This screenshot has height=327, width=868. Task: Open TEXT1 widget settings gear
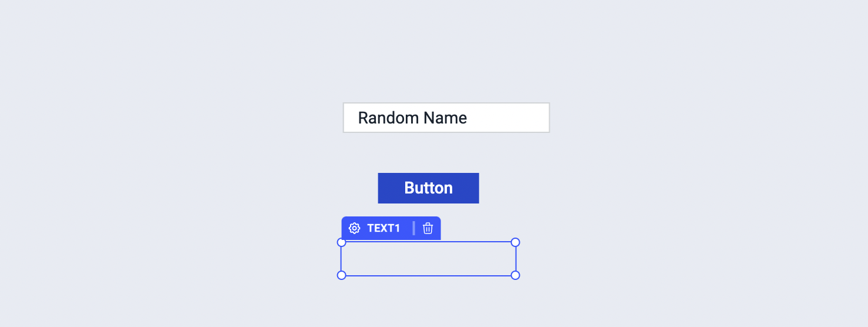tap(354, 228)
